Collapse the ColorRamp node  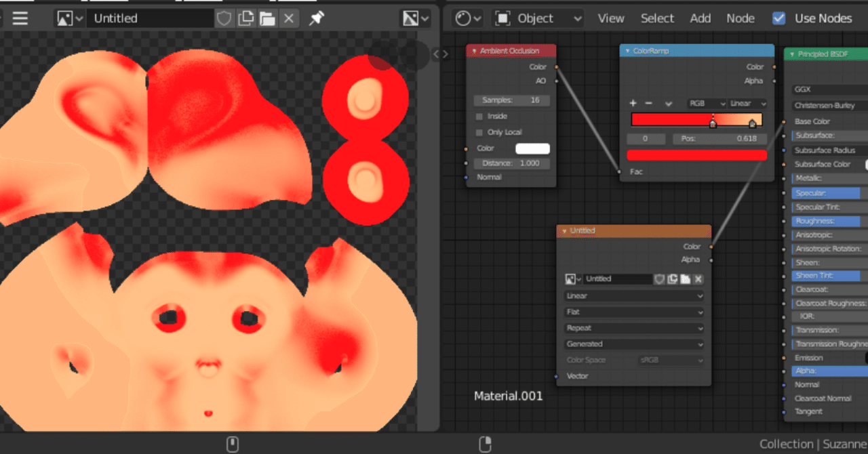[x=627, y=51]
